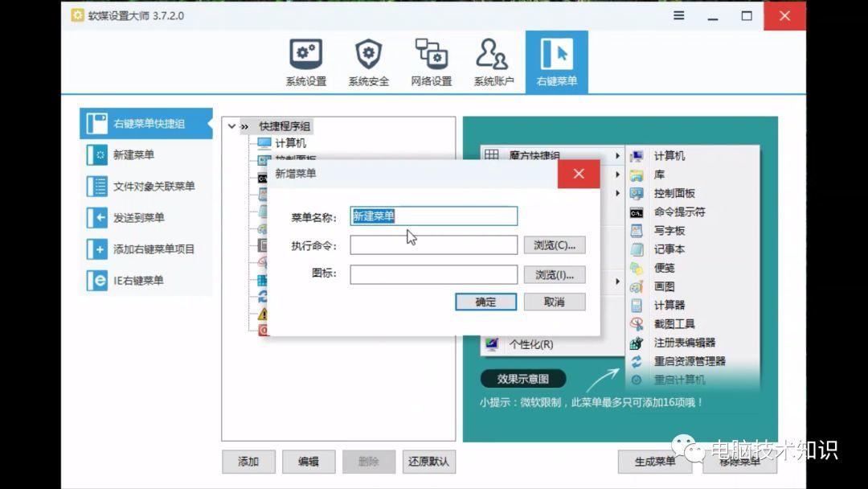Cancel dialog with 取消 button
Image resolution: width=868 pixels, height=489 pixels.
(555, 302)
